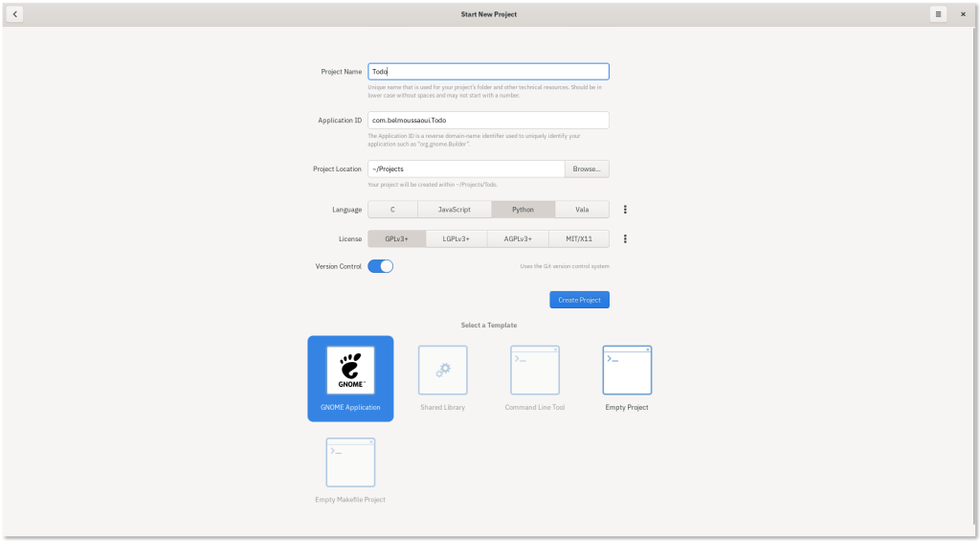The height and width of the screenshot is (541, 980).
Task: Click the 'Uses the Git version control system' text
Action: (565, 266)
